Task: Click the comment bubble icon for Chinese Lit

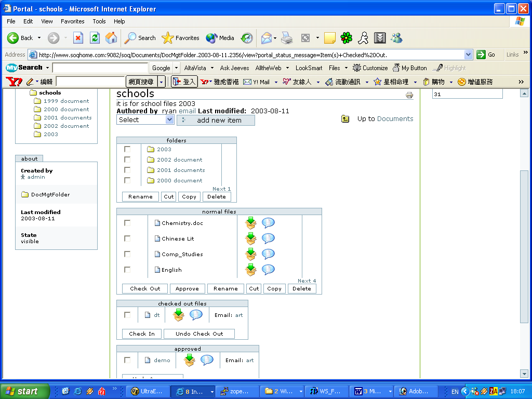Action: (x=268, y=238)
